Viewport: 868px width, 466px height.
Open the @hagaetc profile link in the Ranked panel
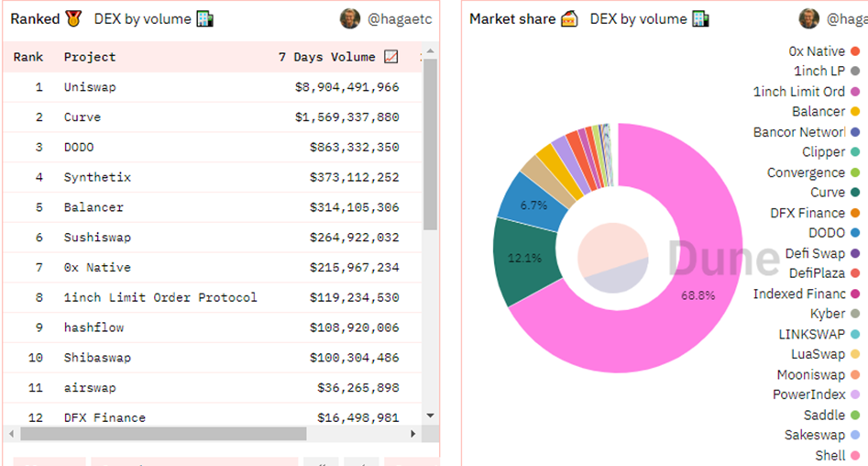(x=400, y=19)
